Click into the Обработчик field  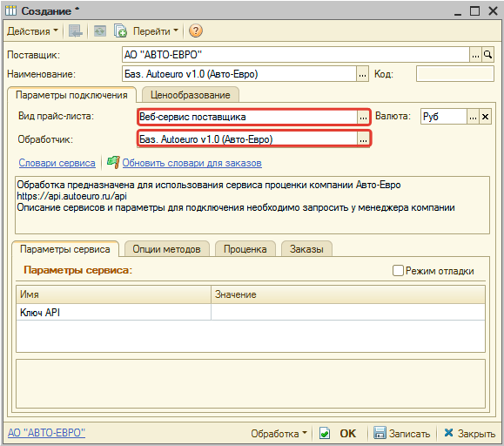pyautogui.click(x=247, y=139)
